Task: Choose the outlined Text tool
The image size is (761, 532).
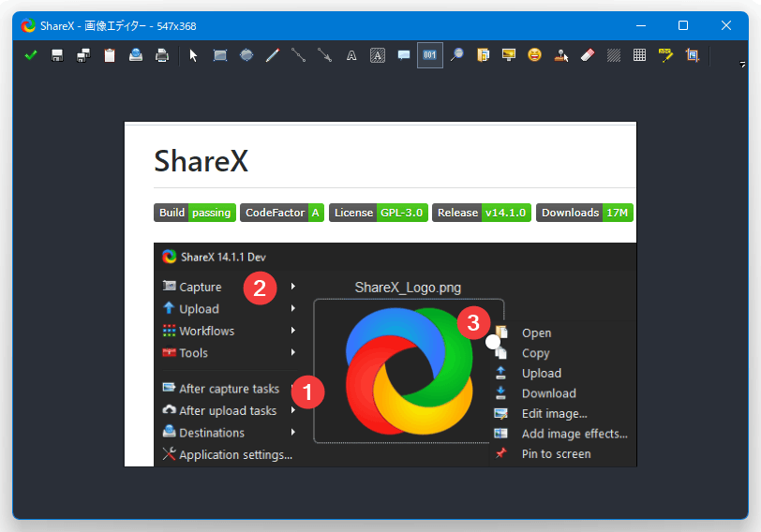Action: pos(351,55)
